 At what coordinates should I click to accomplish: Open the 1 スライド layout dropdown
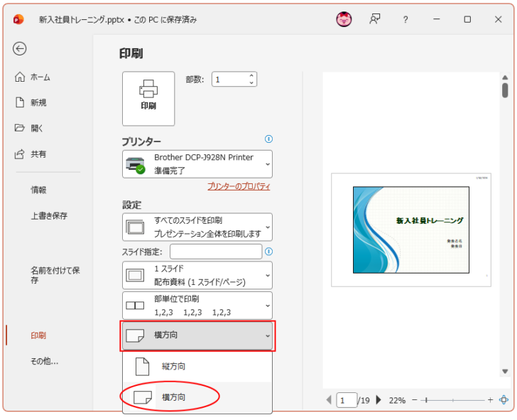(197, 275)
